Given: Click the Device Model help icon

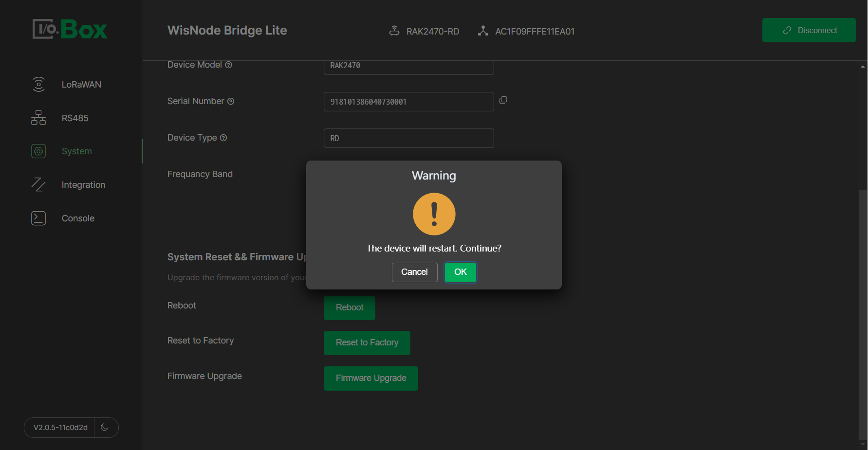Looking at the screenshot, I should 228,65.
